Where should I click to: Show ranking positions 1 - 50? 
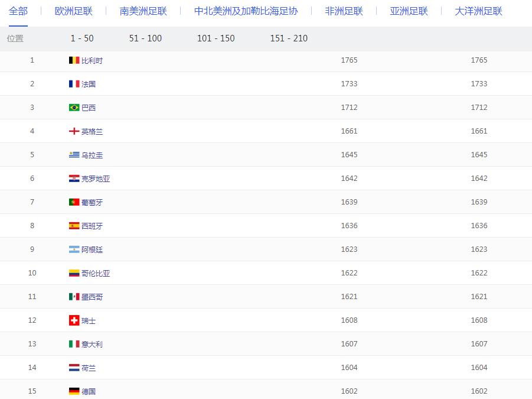[x=82, y=38]
